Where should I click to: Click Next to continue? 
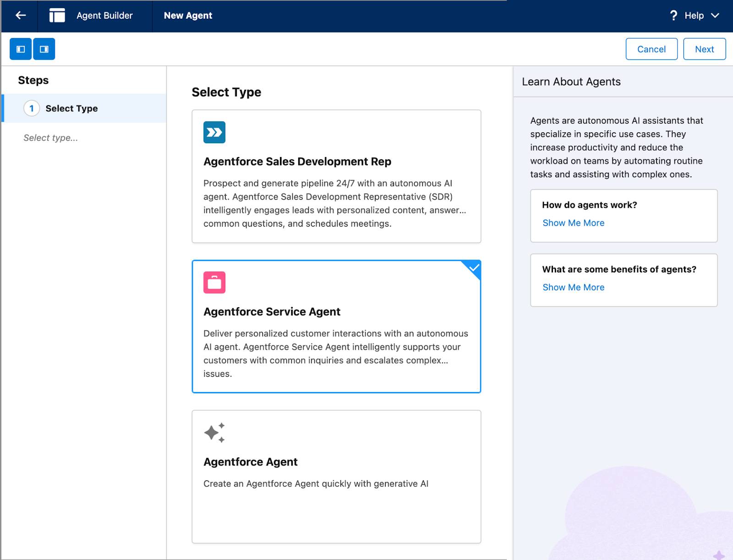[704, 49]
